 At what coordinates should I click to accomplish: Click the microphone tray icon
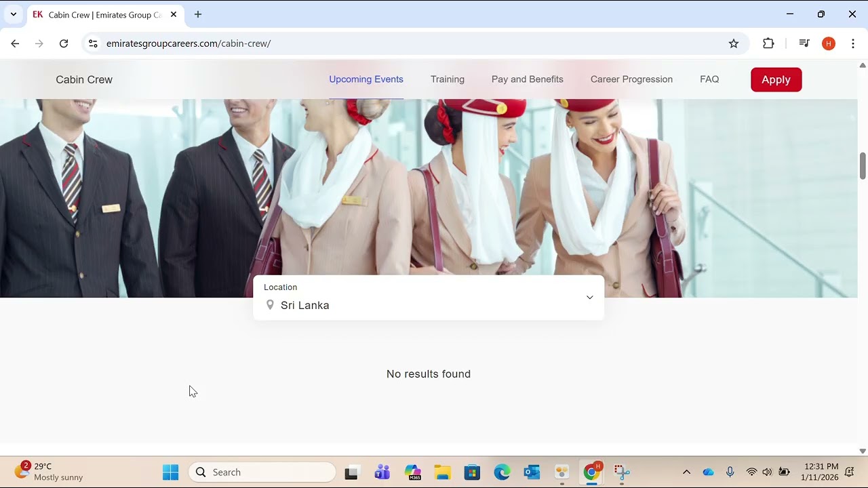tap(730, 472)
